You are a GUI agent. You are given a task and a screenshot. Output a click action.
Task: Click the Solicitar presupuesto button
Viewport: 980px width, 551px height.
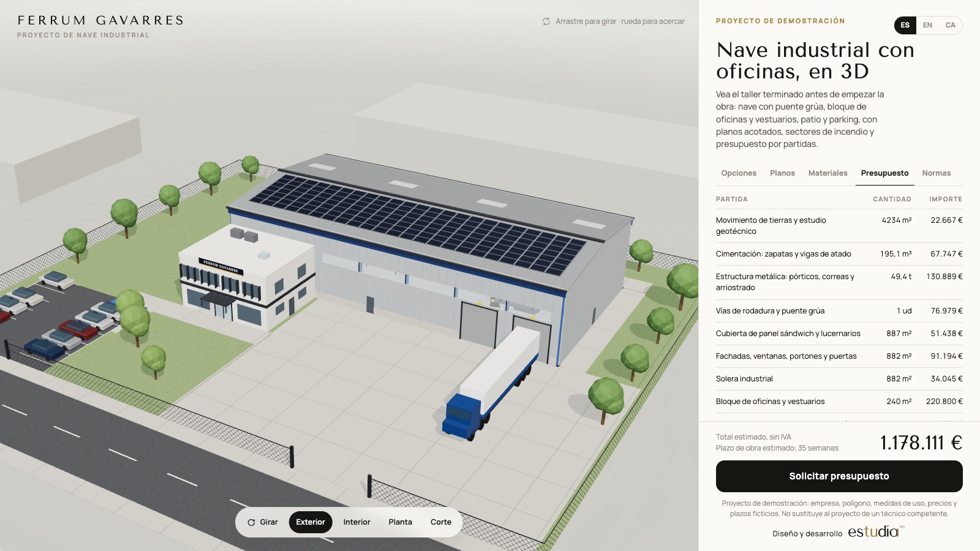pos(839,476)
